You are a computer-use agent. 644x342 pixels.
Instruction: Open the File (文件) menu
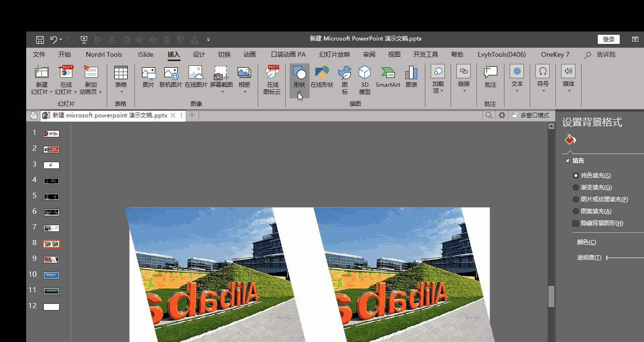coord(39,54)
